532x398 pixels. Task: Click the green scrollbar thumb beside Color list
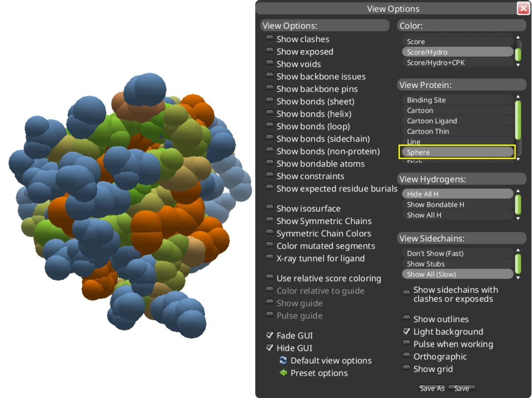(518, 54)
